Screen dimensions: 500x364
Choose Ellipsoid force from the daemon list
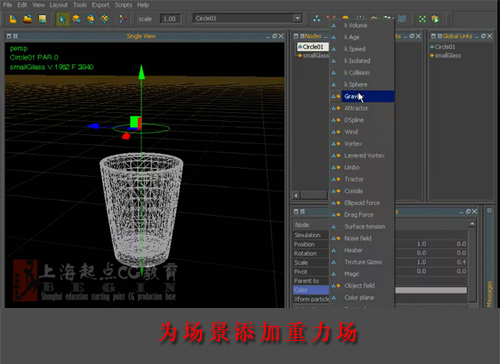[362, 203]
